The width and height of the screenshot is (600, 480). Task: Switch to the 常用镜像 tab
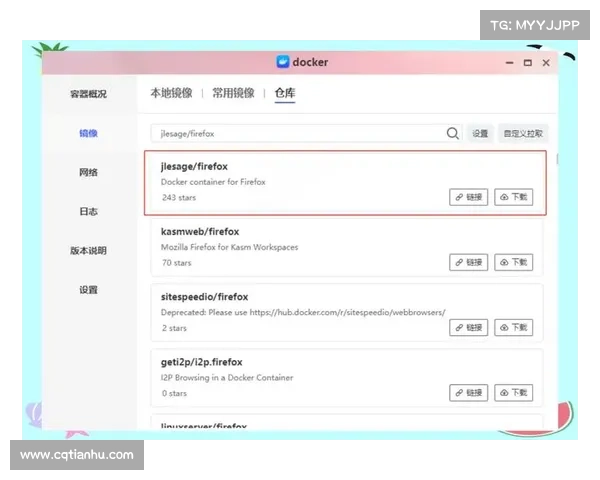233,93
